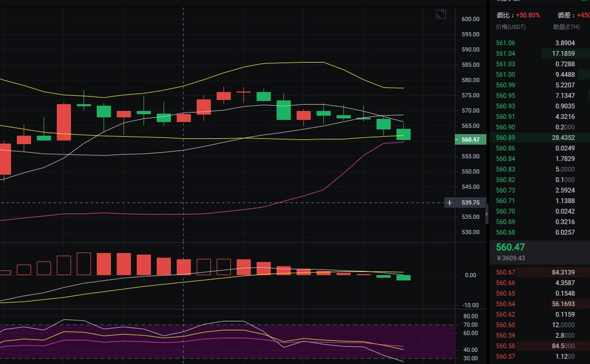Click the 600.00 price axis label
Image resolution: width=590 pixels, height=364 pixels.
[x=471, y=19]
